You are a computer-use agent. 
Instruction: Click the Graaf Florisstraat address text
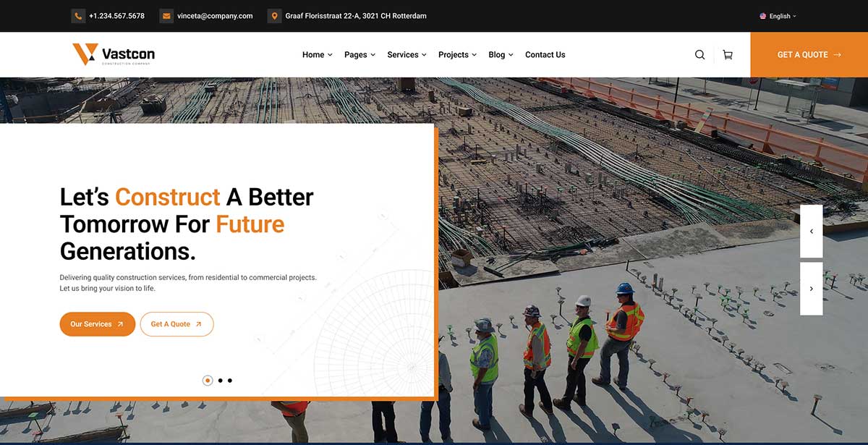tap(356, 16)
